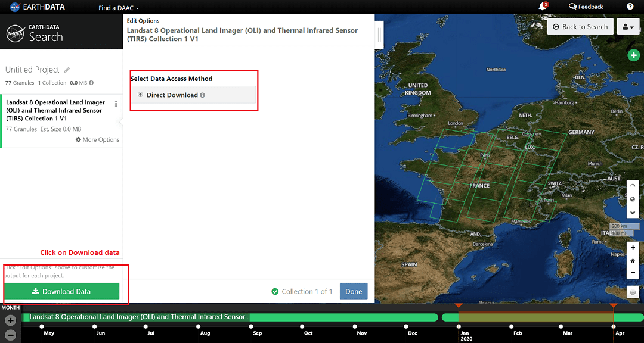Click the 'Untitled Project' title text

coord(32,70)
